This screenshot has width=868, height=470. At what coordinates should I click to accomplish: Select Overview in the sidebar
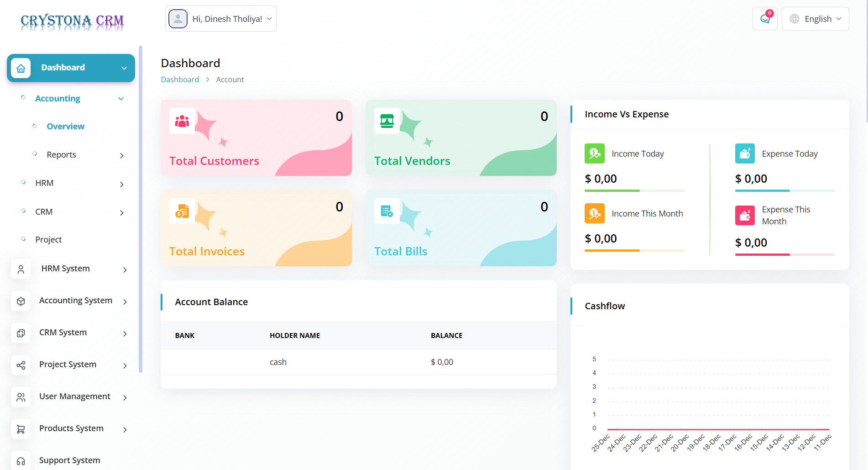(65, 127)
